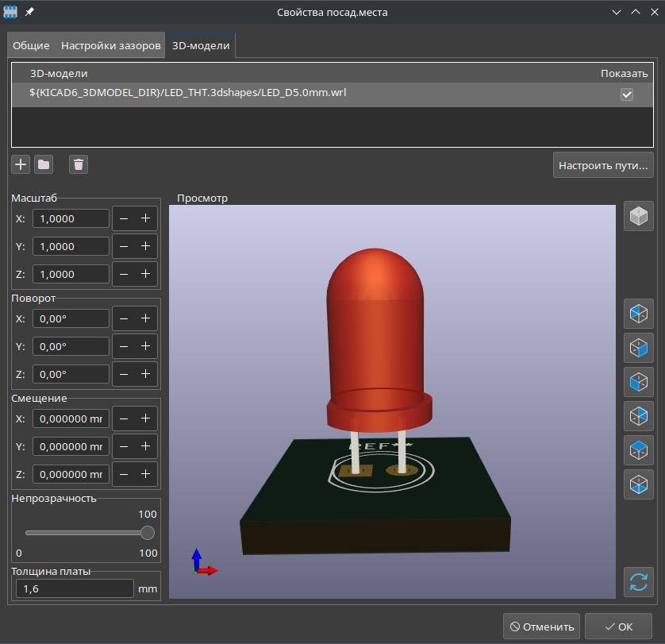
Task: Delete selected 3D model with trash icon
Action: tap(79, 164)
